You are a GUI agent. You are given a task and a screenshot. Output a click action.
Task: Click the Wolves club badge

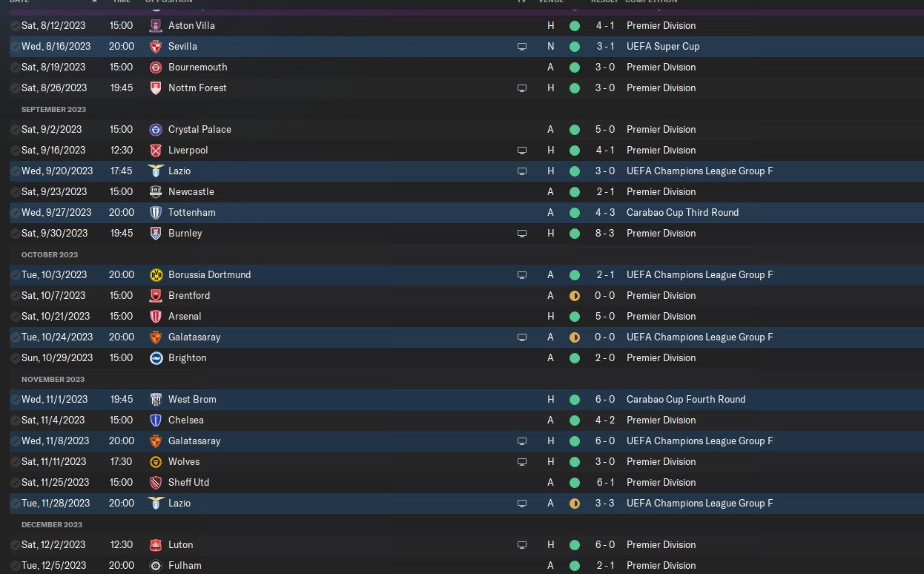(156, 461)
